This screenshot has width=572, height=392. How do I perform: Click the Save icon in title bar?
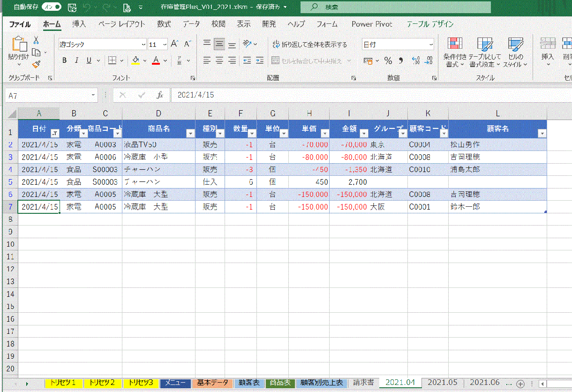tap(72, 7)
